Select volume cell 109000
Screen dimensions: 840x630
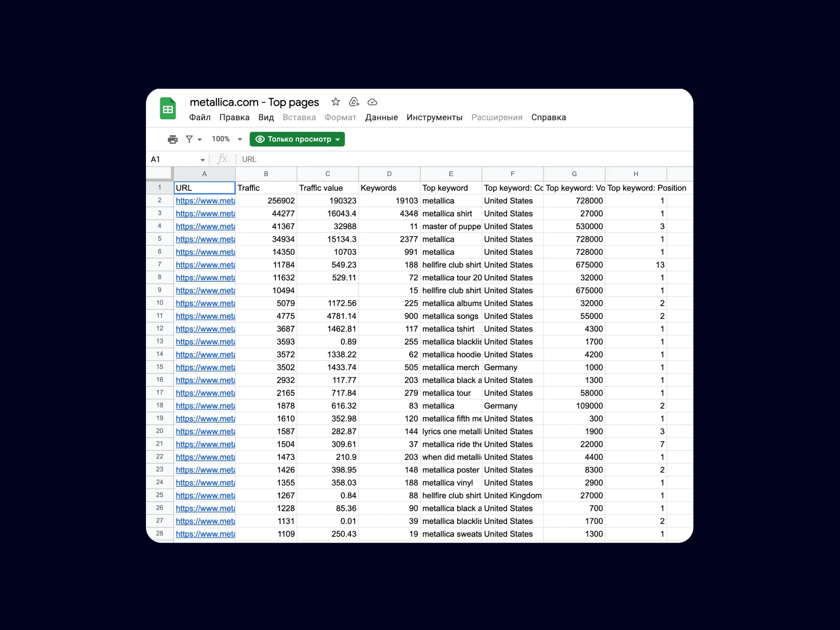pyautogui.click(x=574, y=406)
